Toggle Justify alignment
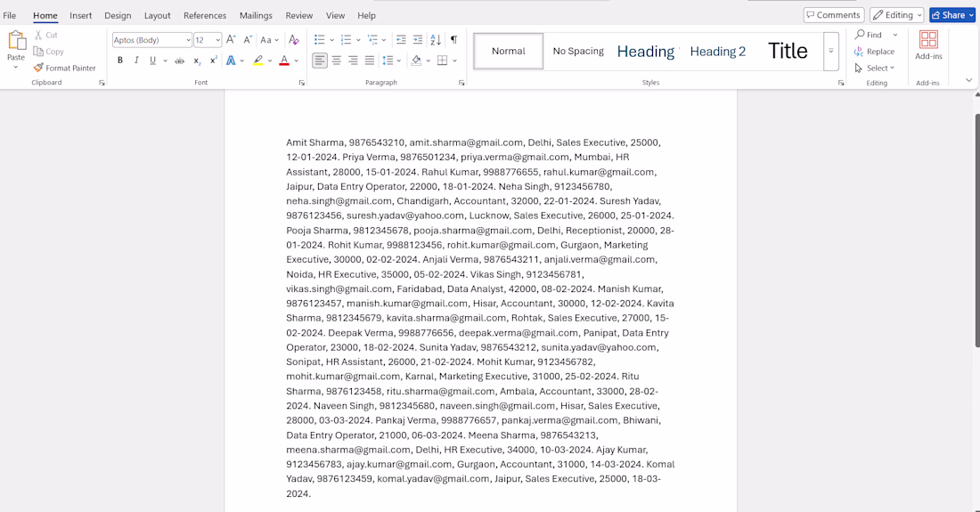Image resolution: width=980 pixels, height=512 pixels. (x=370, y=61)
